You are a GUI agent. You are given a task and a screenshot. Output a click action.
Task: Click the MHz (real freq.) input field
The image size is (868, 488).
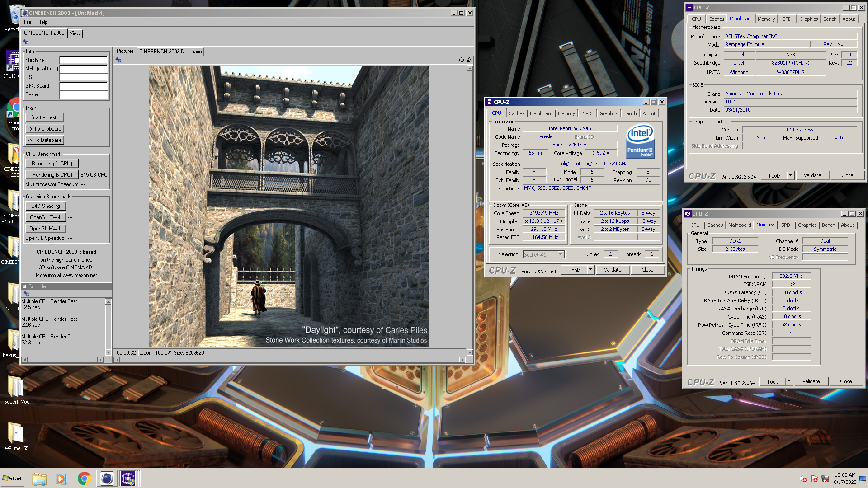84,69
